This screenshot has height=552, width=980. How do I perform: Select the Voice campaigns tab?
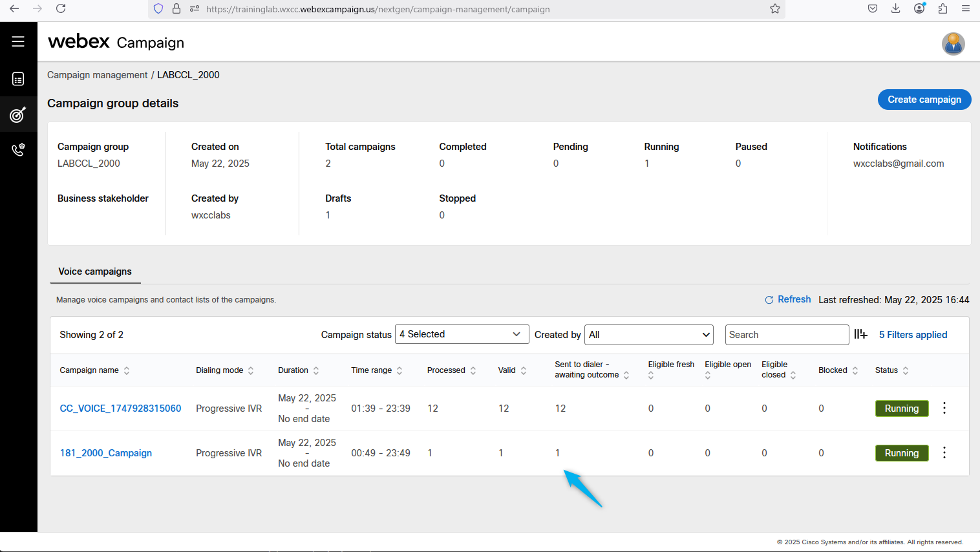pyautogui.click(x=95, y=271)
